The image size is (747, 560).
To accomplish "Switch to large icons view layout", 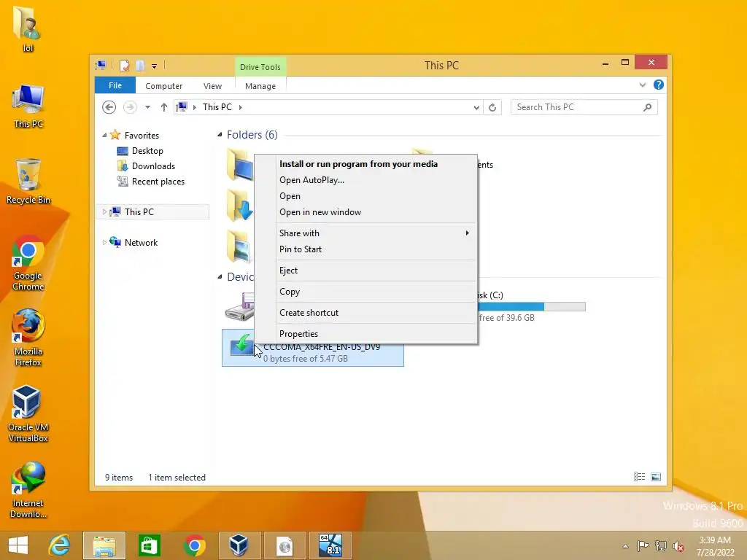I will [656, 477].
